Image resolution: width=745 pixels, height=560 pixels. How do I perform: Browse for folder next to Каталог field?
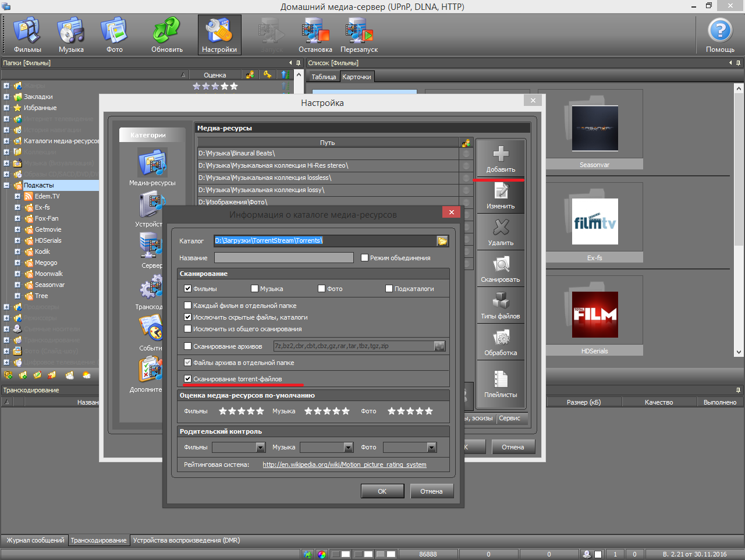tap(442, 241)
